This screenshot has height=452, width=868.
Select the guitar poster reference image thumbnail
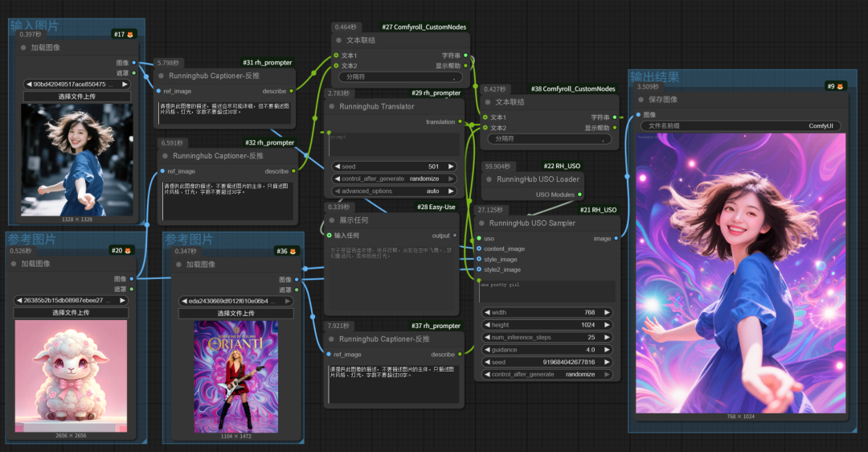(236, 376)
